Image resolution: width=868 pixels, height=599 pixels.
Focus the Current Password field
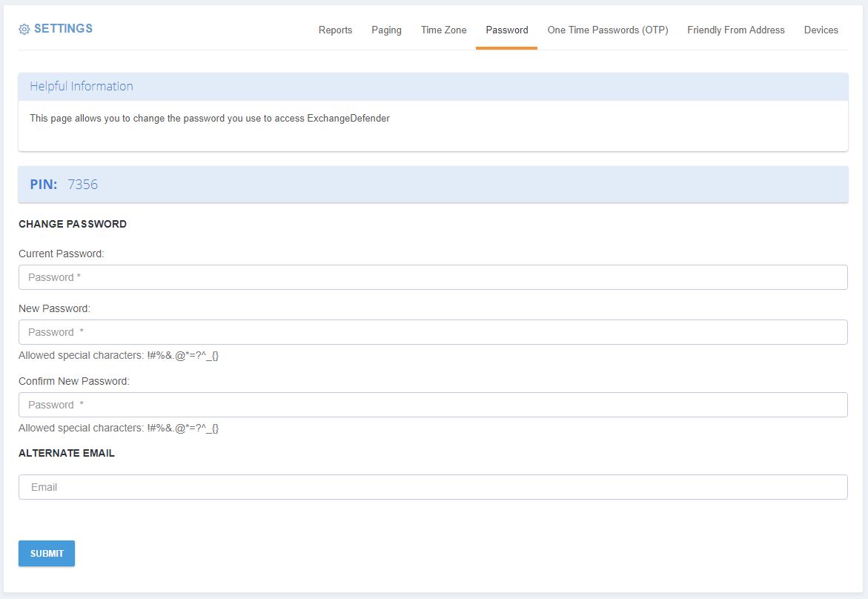click(433, 277)
